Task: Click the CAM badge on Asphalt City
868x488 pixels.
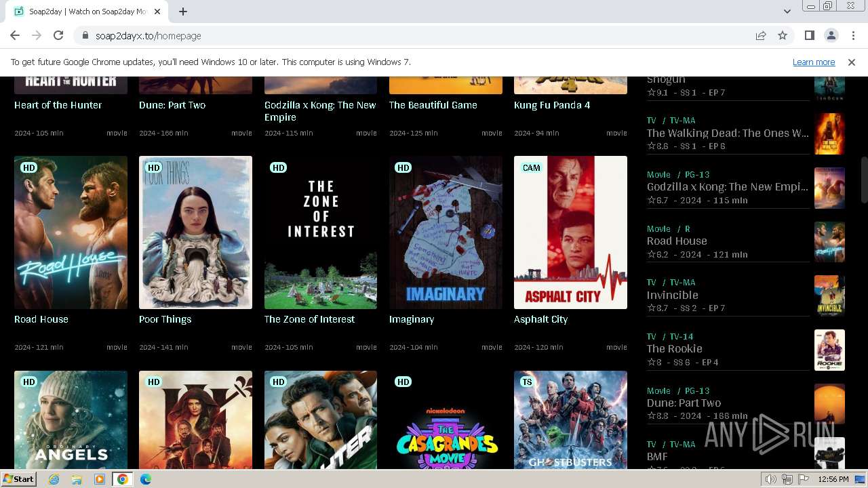Action: pos(532,167)
